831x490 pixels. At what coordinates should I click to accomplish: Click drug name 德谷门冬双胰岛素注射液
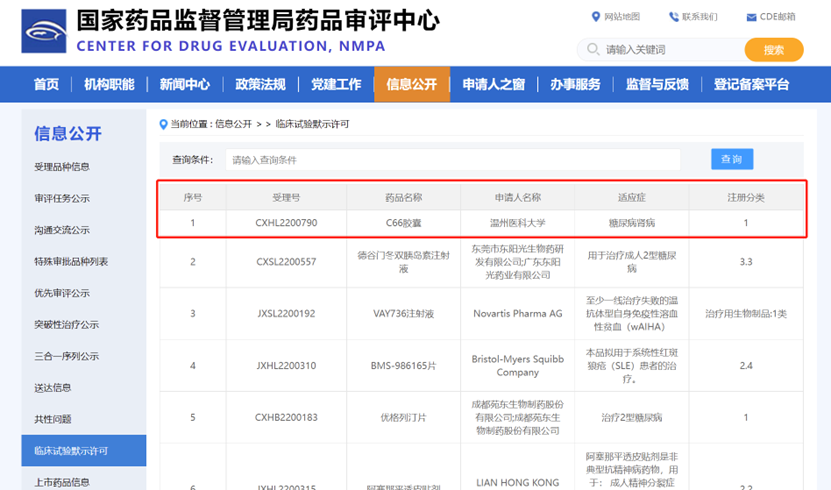pos(404,262)
